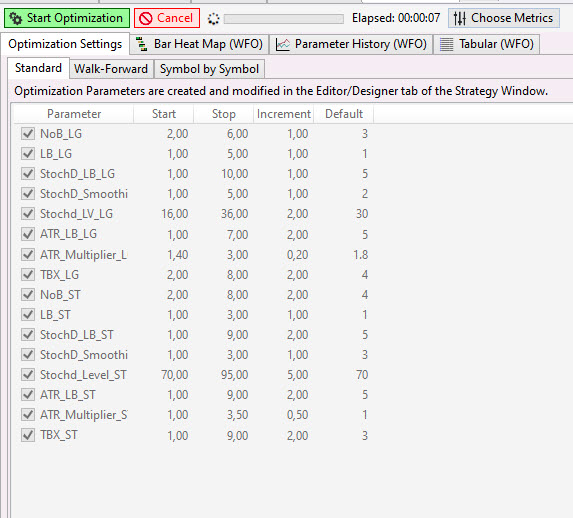The width and height of the screenshot is (573, 518).
Task: Click the Start Optimization button
Action: point(67,18)
